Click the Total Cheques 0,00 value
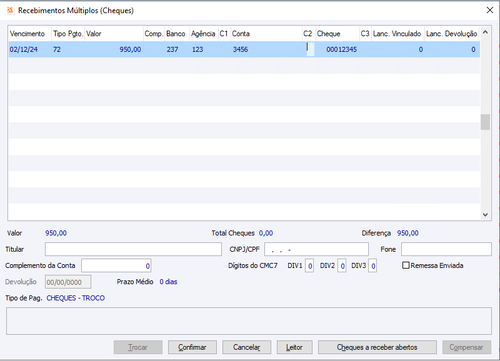 click(266, 233)
